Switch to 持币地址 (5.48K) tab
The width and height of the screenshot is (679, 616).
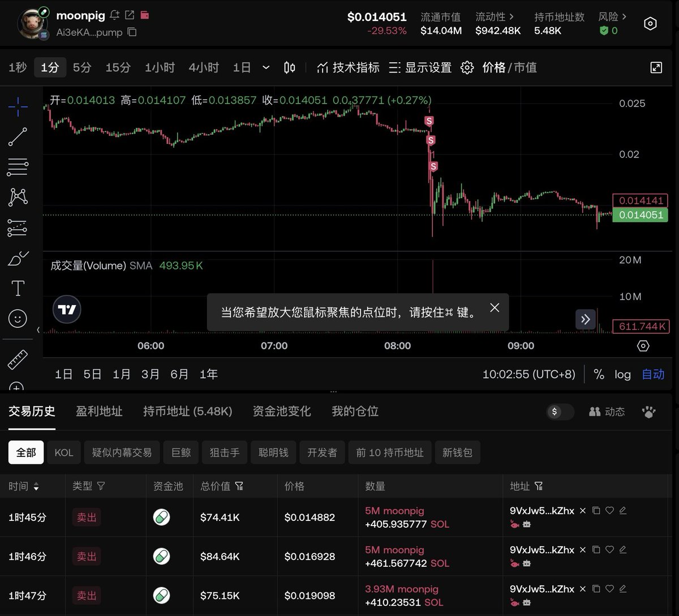(x=188, y=412)
